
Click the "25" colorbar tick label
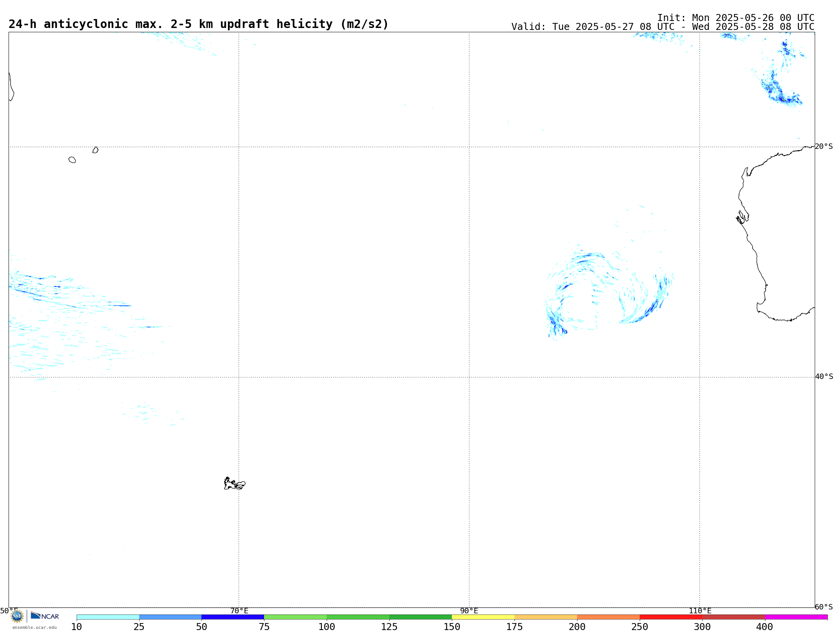[139, 627]
